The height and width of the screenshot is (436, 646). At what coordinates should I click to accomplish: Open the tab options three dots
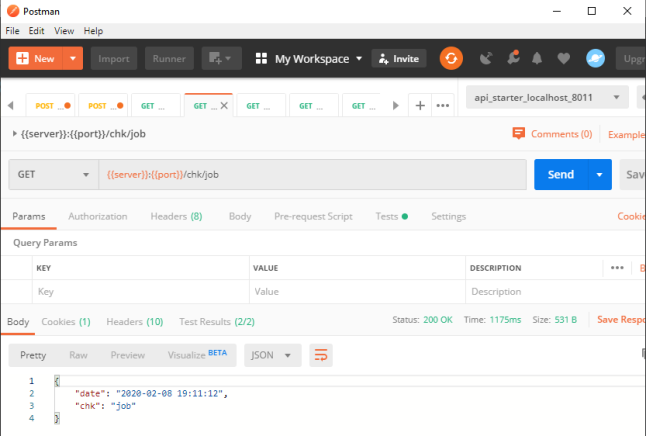coord(443,105)
